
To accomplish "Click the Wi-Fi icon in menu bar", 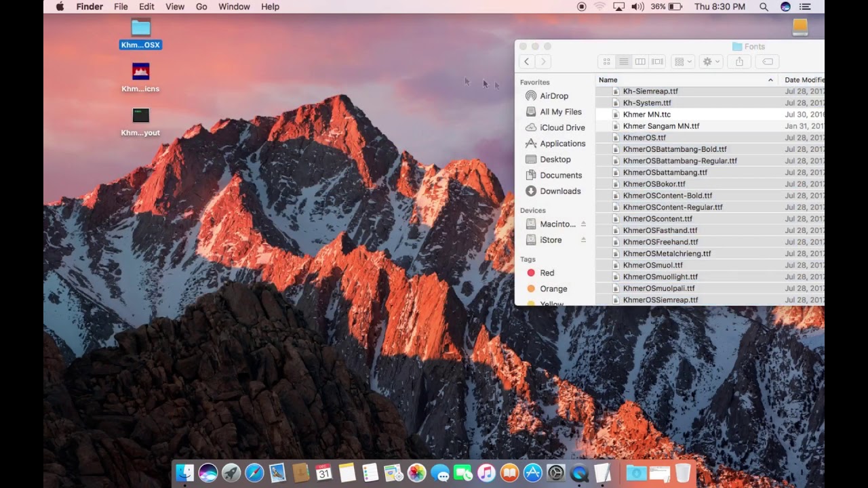I will pyautogui.click(x=599, y=7).
